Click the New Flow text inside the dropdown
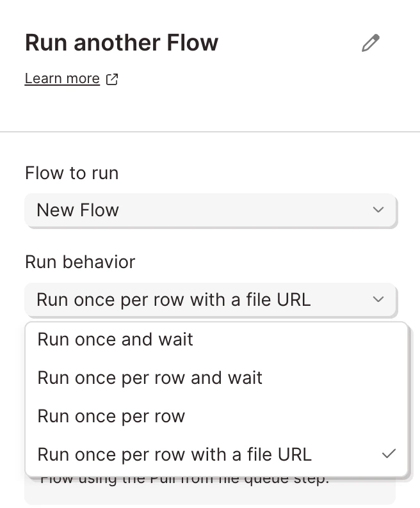 (78, 210)
